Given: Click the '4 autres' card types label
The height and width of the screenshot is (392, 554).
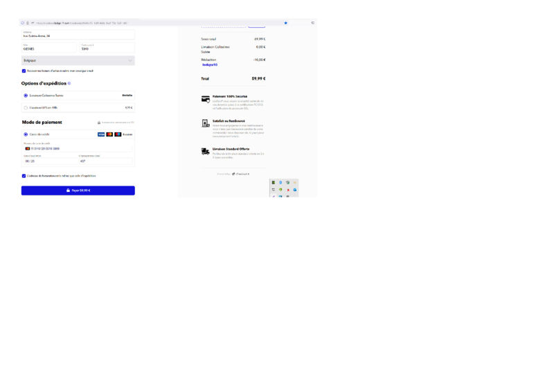Looking at the screenshot, I should 127,134.
